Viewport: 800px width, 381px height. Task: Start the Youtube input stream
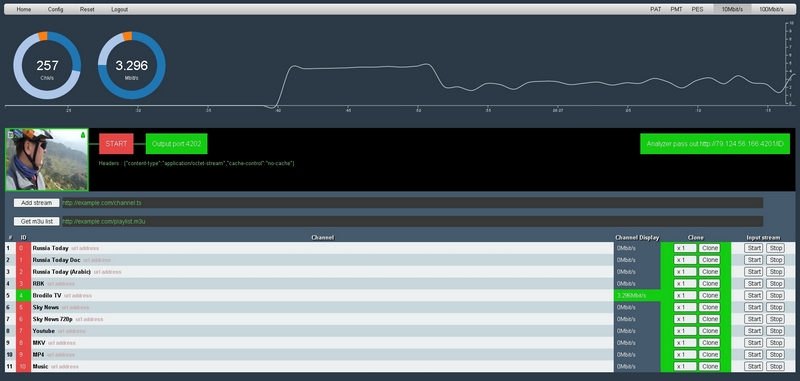coord(754,331)
